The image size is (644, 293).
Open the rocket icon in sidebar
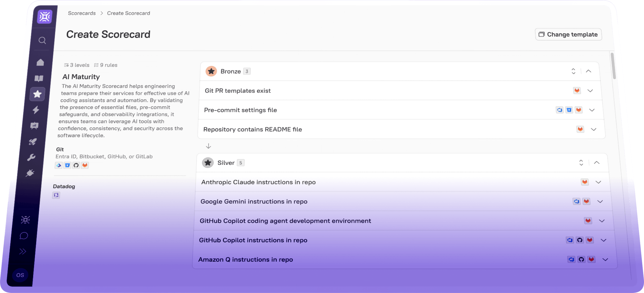pyautogui.click(x=33, y=142)
